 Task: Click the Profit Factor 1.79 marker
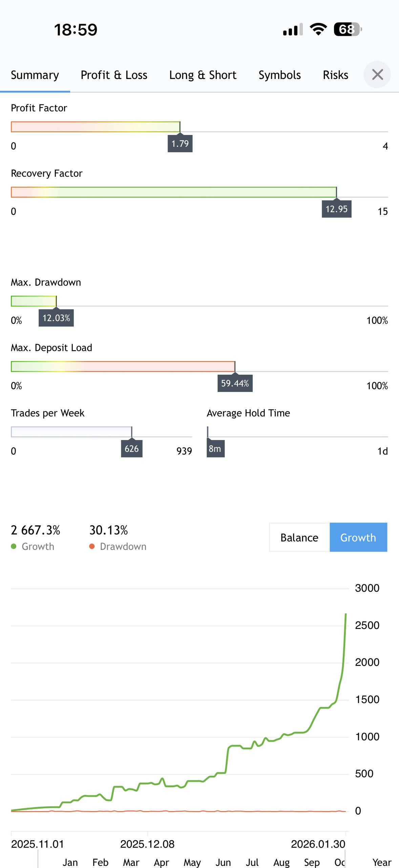click(x=180, y=143)
